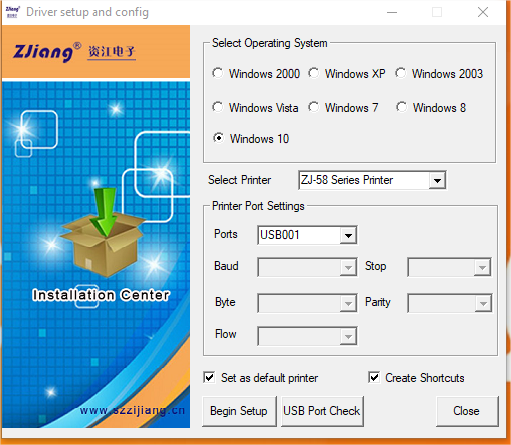This screenshot has height=445, width=511.
Task: Open the Select Printer dropdown
Action: [x=372, y=180]
